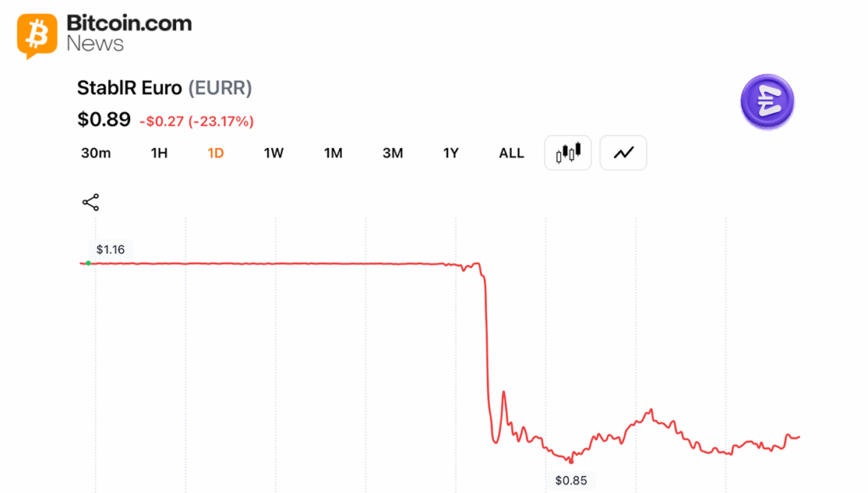Click the StablR Euro title text
The height and width of the screenshot is (493, 868).
coord(129,88)
